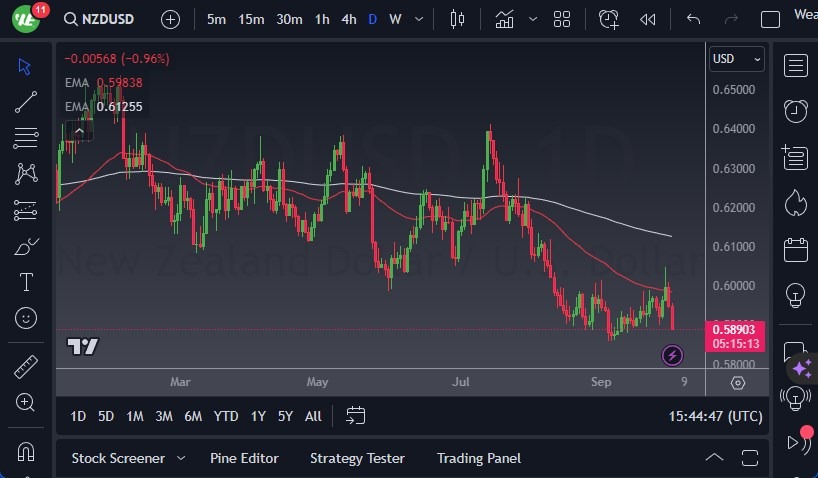Select the brush drawing tool
This screenshot has width=818, height=478.
tap(26, 246)
